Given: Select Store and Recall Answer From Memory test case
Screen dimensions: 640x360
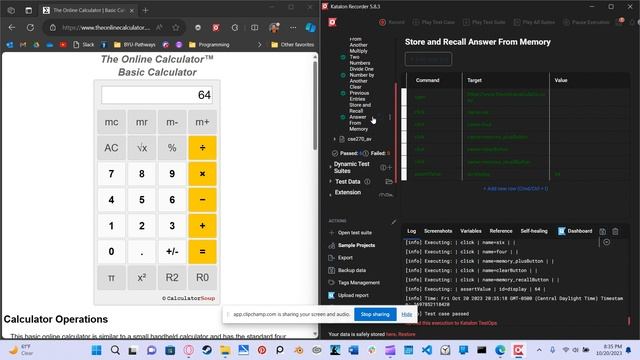Looking at the screenshot, I should 359,117.
